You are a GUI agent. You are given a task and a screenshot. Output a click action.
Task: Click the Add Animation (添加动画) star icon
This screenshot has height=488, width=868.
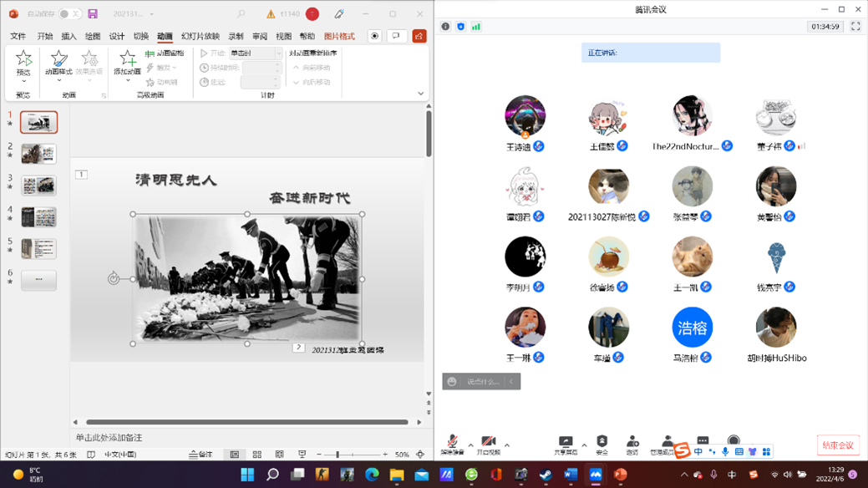[x=128, y=59]
